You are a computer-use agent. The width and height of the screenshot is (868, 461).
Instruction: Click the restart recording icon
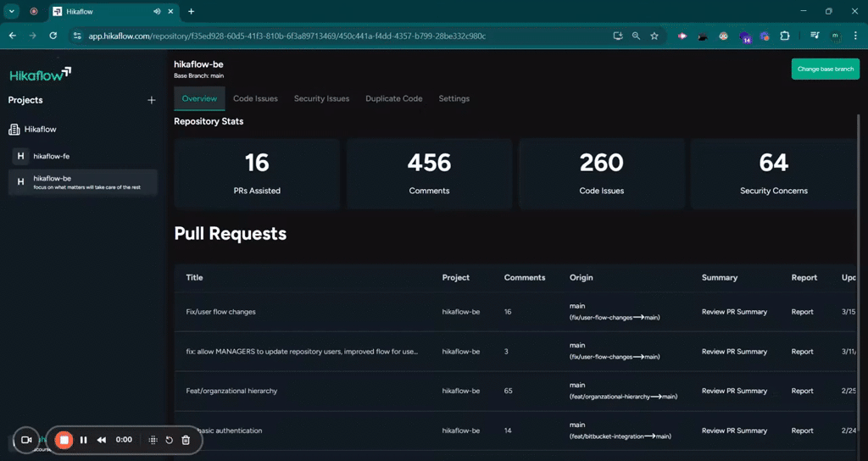point(169,440)
